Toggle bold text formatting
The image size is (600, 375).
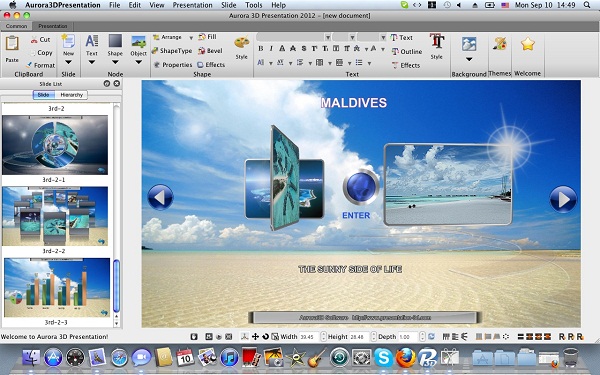pos(261,49)
